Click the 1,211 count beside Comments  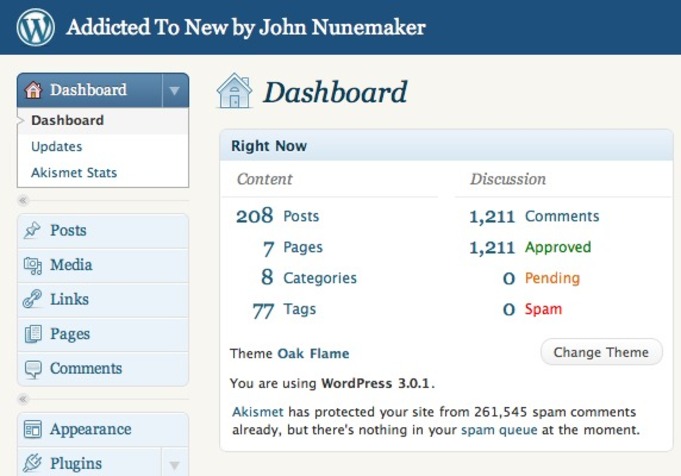click(x=492, y=217)
